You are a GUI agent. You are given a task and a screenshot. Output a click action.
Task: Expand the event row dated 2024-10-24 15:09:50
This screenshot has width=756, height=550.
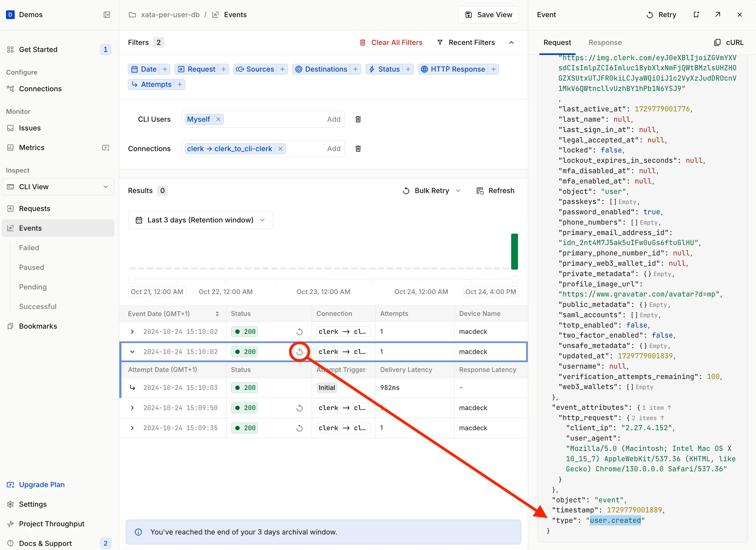132,407
